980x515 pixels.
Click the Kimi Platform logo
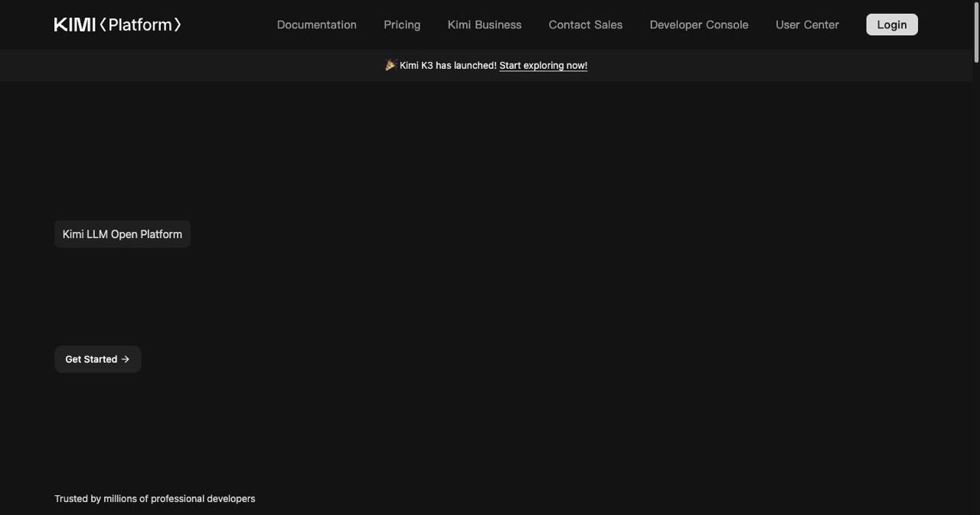coord(118,24)
